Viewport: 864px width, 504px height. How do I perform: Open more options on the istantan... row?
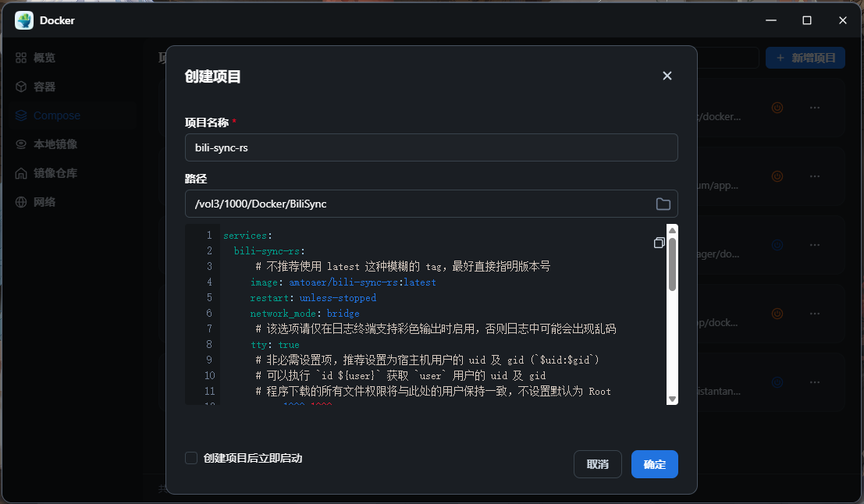(x=815, y=382)
